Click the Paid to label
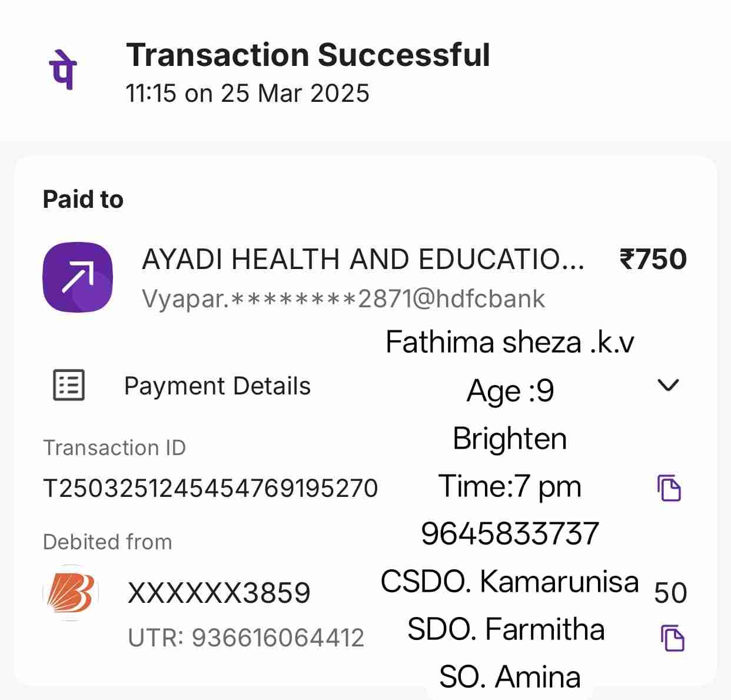731x700 pixels. (x=83, y=200)
